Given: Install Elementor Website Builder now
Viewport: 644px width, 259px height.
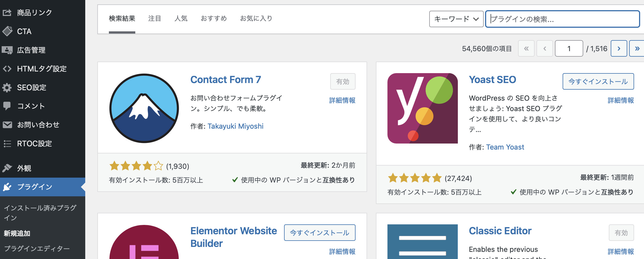Looking at the screenshot, I should 320,233.
